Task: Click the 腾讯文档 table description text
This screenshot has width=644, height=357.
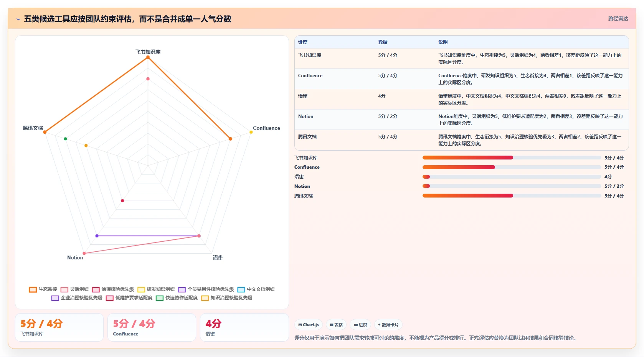Action: [x=530, y=140]
